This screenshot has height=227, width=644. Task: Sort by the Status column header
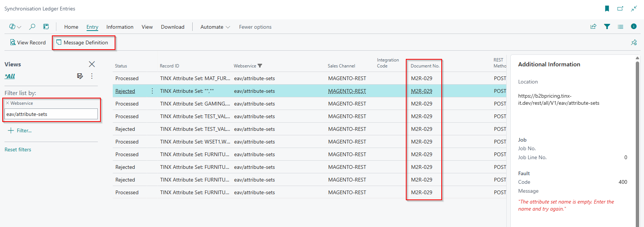(x=121, y=66)
